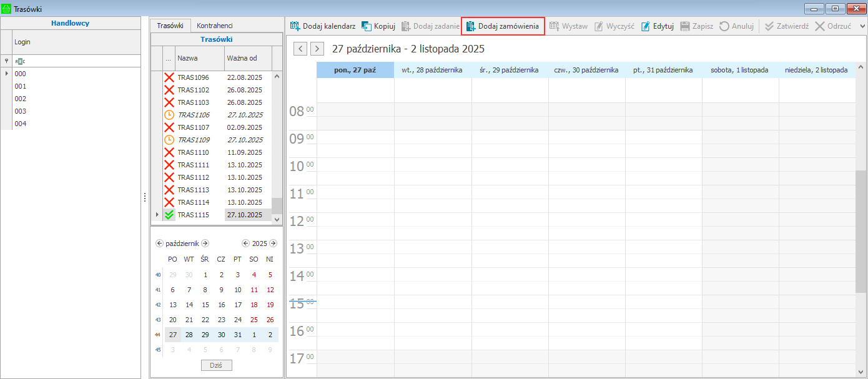Advance the calendar to the next week
868x379 pixels.
pyautogui.click(x=317, y=49)
